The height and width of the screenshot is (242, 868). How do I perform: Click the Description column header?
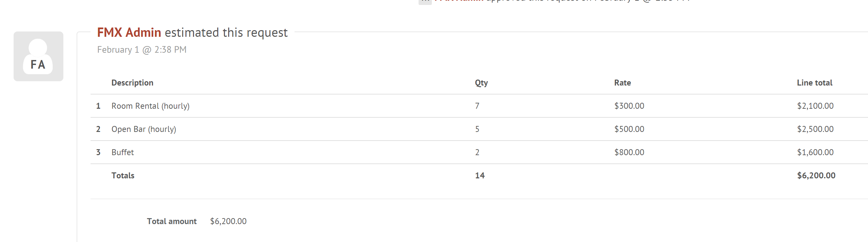(132, 83)
